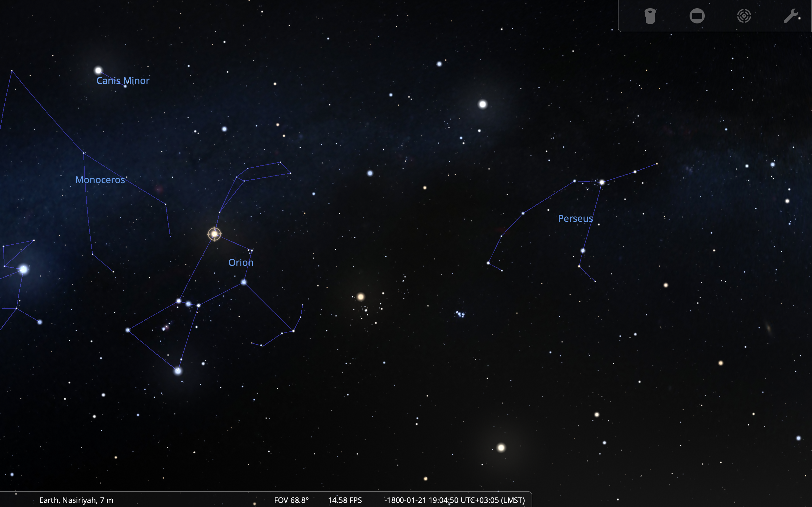Click the date and time display
The width and height of the screenshot is (812, 507).
tap(455, 500)
